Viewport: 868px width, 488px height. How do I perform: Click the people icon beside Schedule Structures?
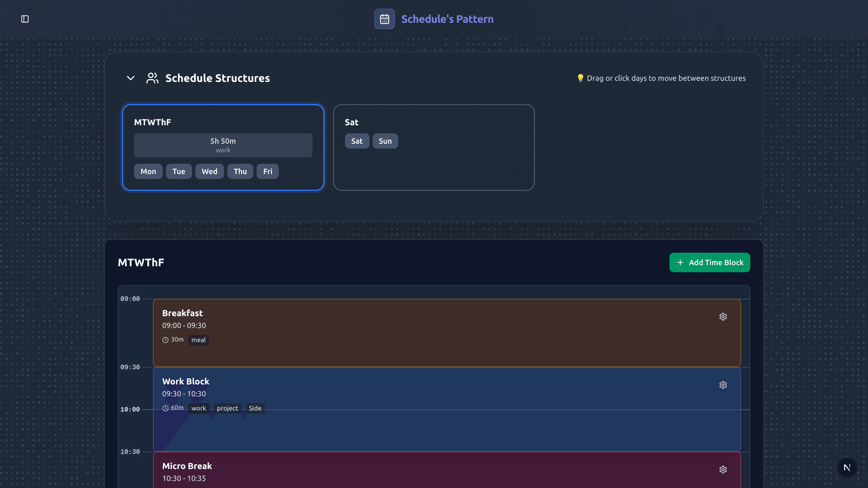click(152, 78)
